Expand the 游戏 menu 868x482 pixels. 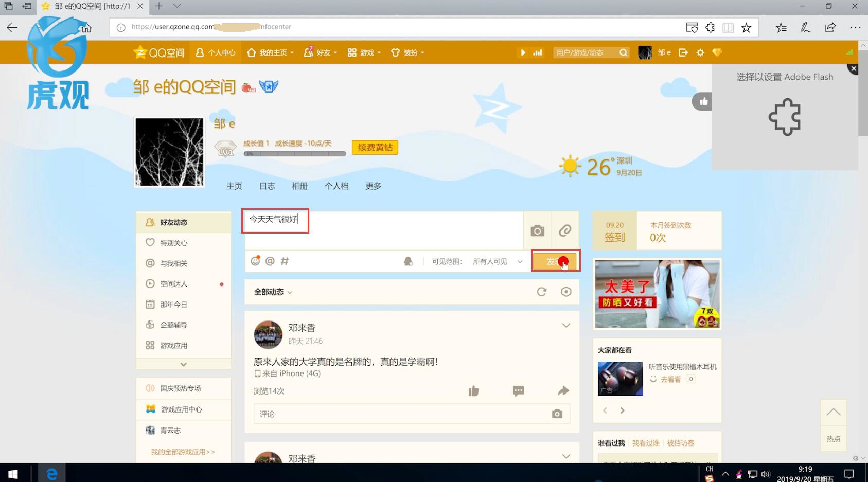tap(364, 52)
